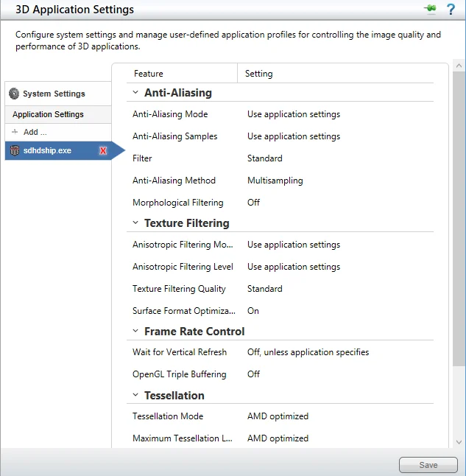Change OpenGL Triple Buffering from Off
The image size is (466, 476).
(254, 374)
